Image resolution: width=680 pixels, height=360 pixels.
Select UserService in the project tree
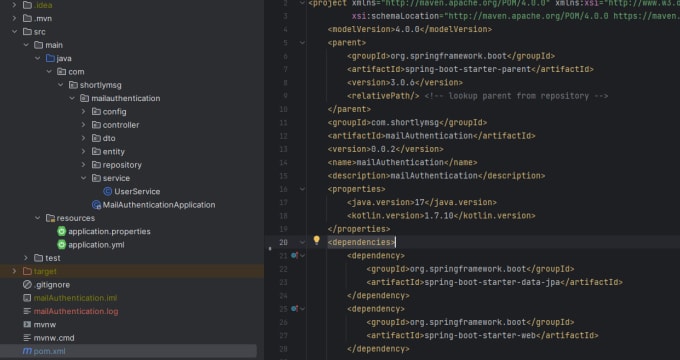pos(137,191)
